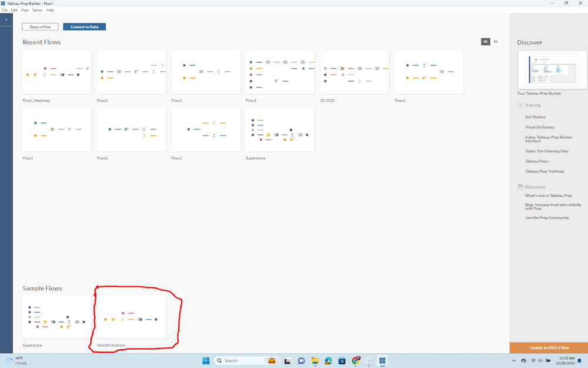Click the battery tray icon
Image resolution: width=588 pixels, height=368 pixels.
click(x=548, y=361)
